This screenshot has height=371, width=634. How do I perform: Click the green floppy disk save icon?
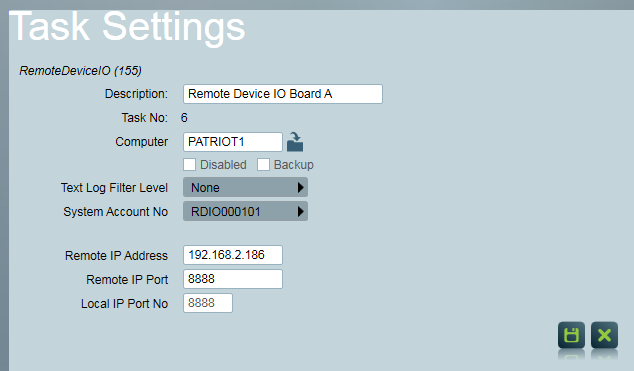point(571,335)
